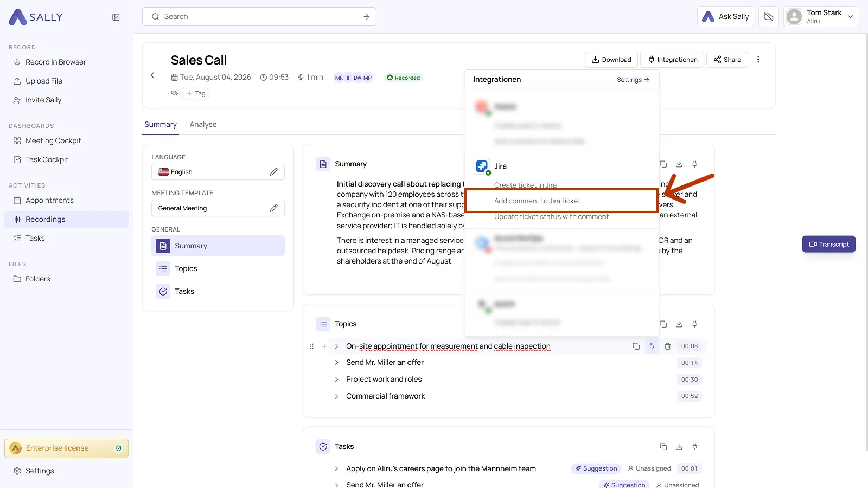868x488 pixels.
Task: Open the Tom Stark account dropdown
Action: click(821, 17)
